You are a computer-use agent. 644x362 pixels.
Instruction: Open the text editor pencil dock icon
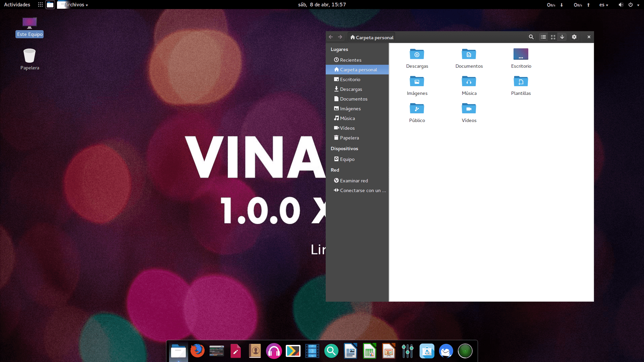(236, 351)
